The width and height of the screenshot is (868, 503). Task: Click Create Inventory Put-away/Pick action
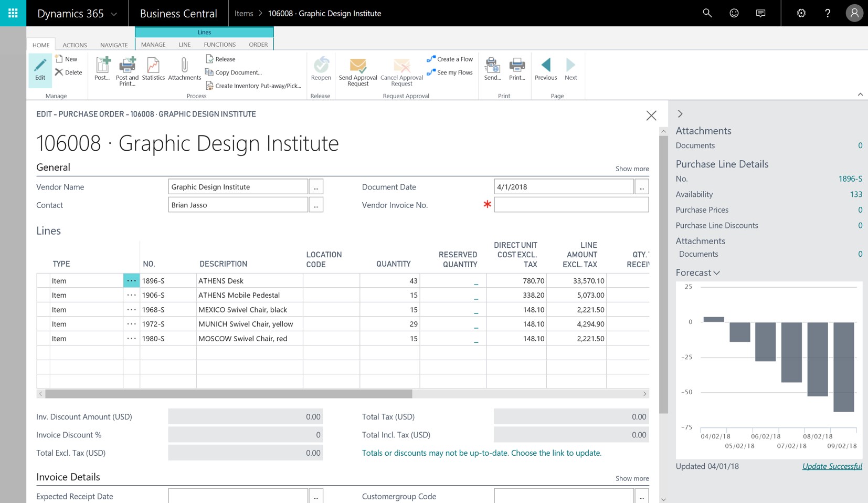click(x=253, y=86)
